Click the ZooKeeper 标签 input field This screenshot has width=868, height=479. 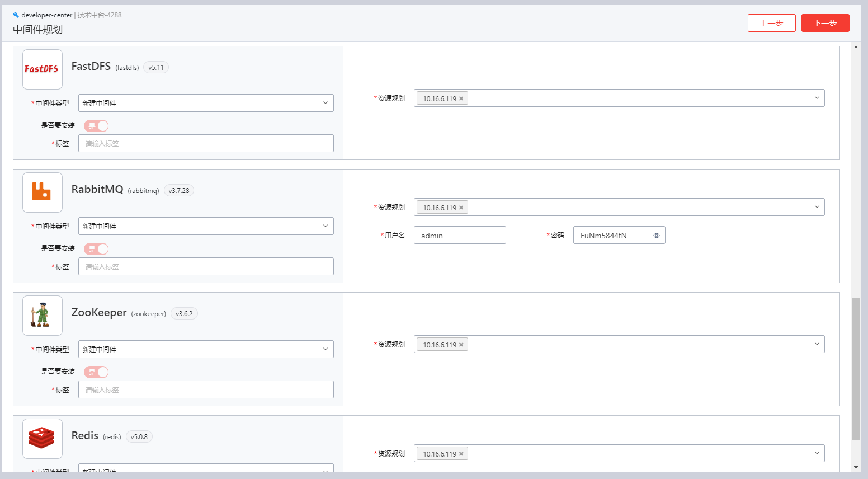pyautogui.click(x=206, y=389)
